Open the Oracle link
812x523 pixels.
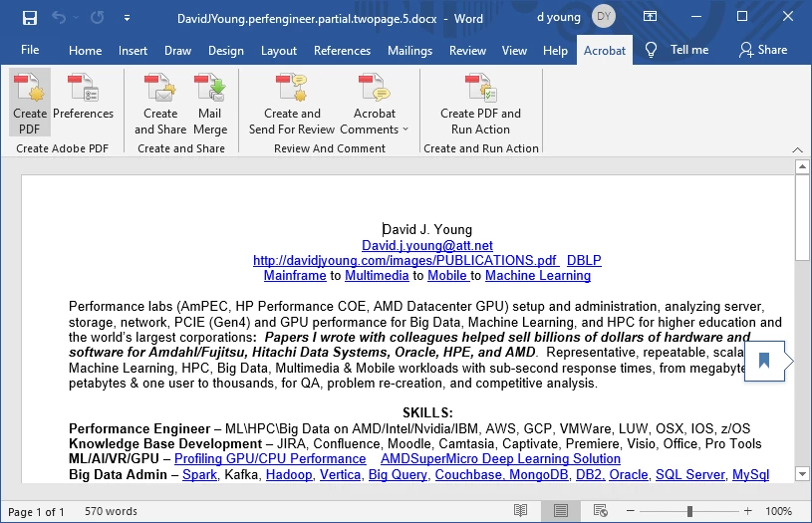(628, 474)
